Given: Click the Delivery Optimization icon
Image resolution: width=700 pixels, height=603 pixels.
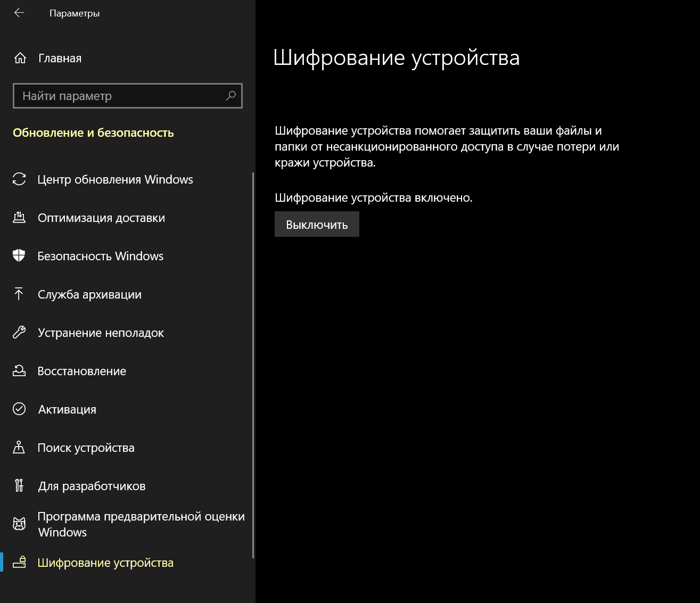Looking at the screenshot, I should tap(19, 218).
